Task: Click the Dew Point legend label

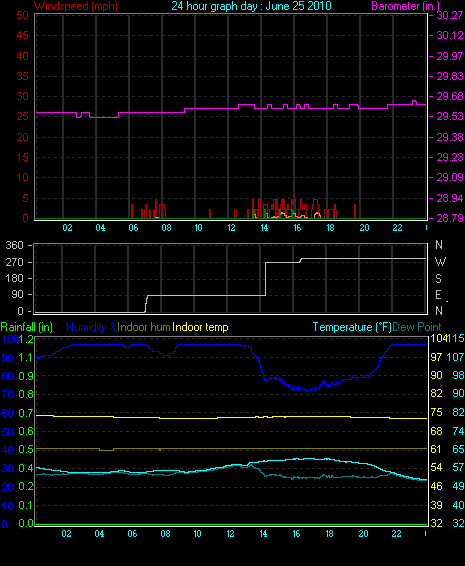Action: 417,327
